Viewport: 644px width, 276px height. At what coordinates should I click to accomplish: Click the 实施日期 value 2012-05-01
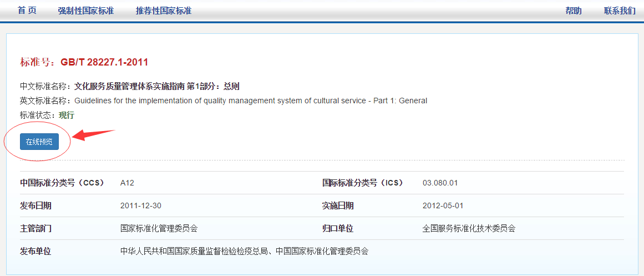[443, 205]
